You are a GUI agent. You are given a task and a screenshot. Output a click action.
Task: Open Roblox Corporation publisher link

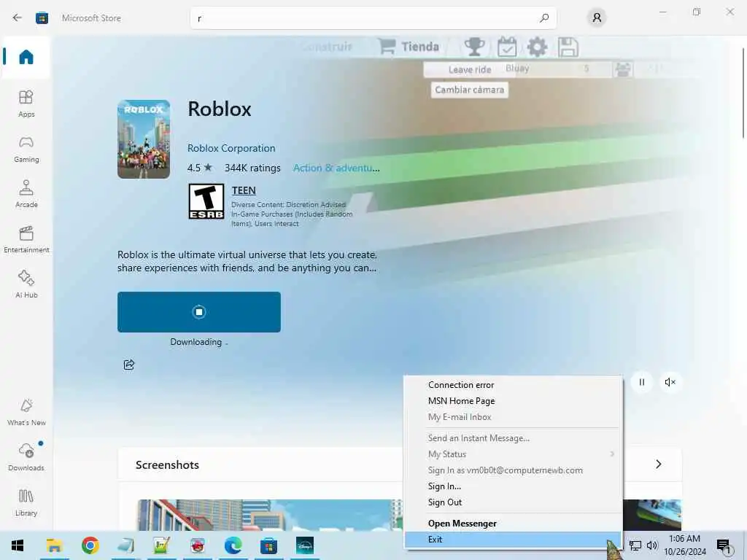coord(231,148)
